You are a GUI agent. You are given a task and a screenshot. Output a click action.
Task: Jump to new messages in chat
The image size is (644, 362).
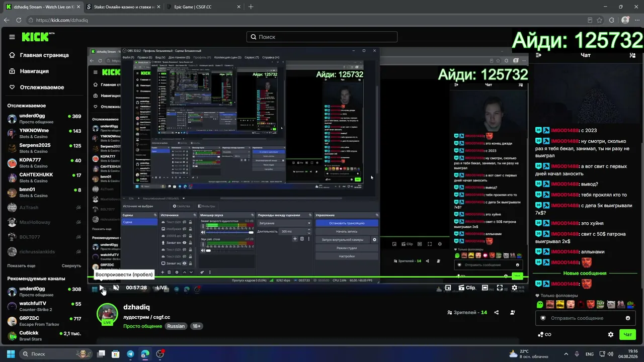tap(585, 273)
